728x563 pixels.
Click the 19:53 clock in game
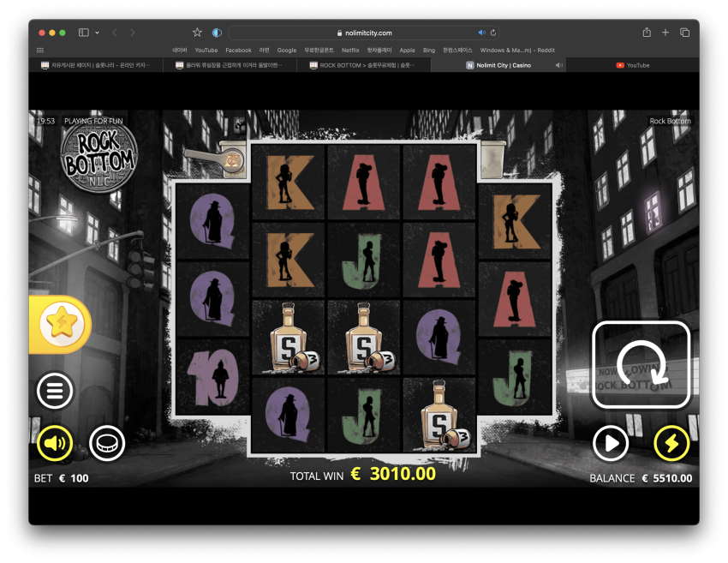click(x=46, y=121)
